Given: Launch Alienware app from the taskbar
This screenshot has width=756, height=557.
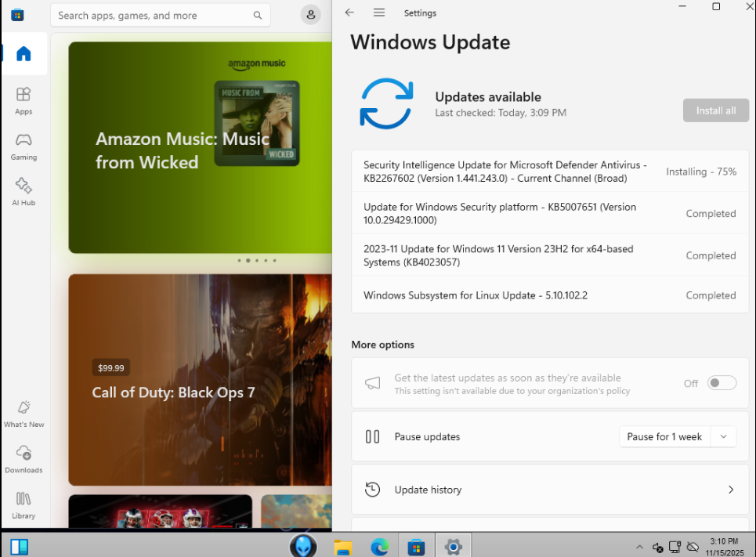Looking at the screenshot, I should point(303,547).
